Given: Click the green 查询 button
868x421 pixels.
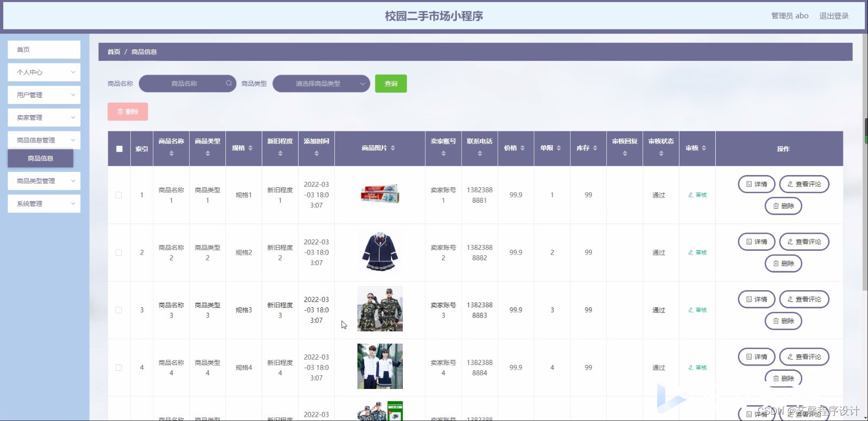Looking at the screenshot, I should (391, 83).
